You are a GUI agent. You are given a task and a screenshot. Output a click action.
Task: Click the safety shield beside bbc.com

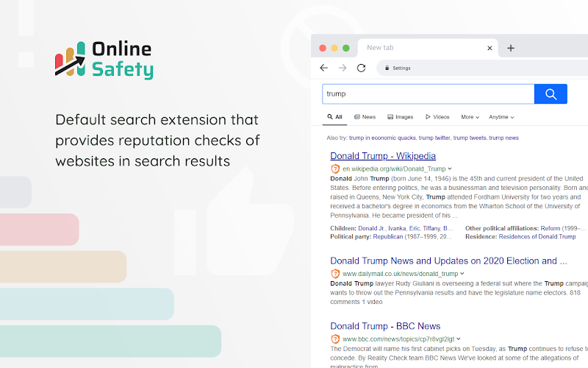(x=335, y=339)
